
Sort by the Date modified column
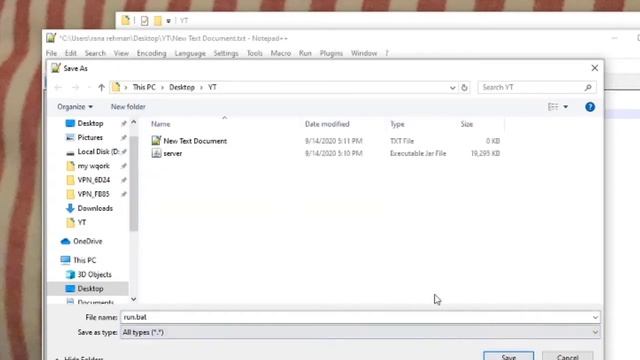[327, 124]
